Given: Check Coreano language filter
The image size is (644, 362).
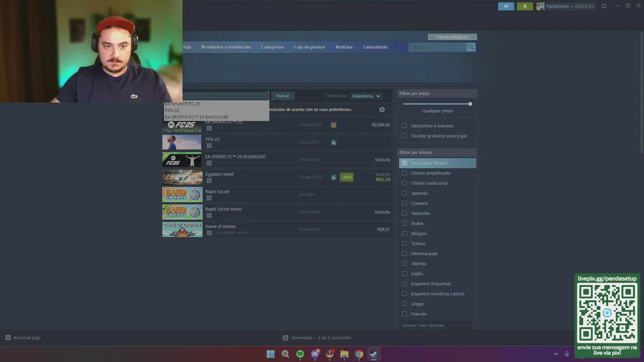Looking at the screenshot, I should click(405, 203).
